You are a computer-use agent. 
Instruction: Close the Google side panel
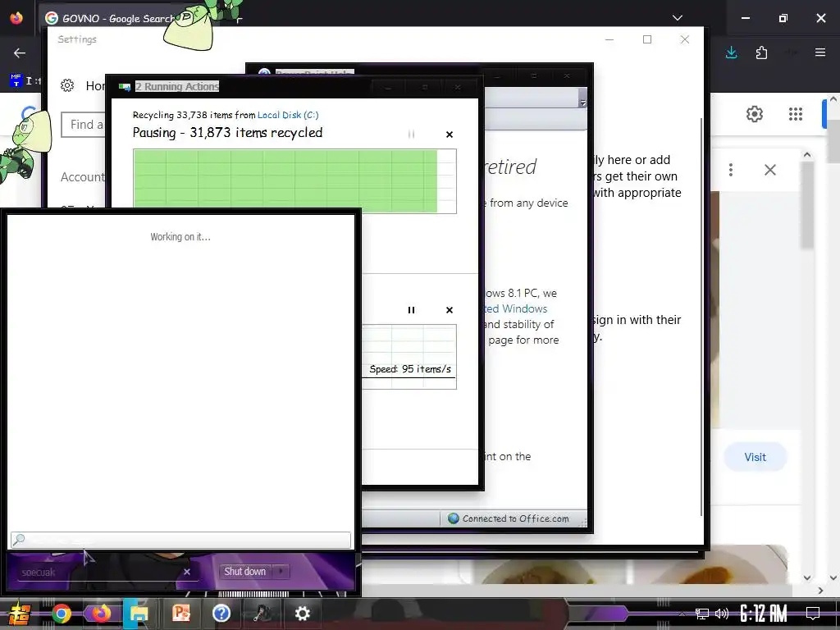770,170
